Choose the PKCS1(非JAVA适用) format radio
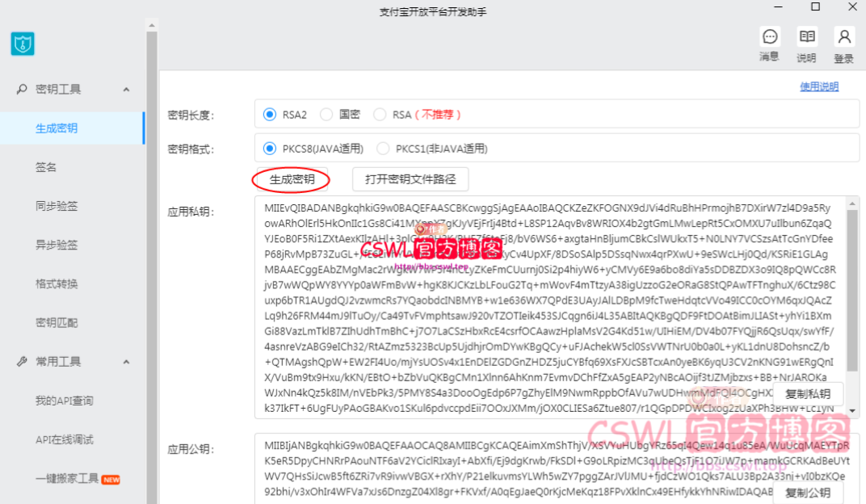Screen dimensions: 866x504 382,149
